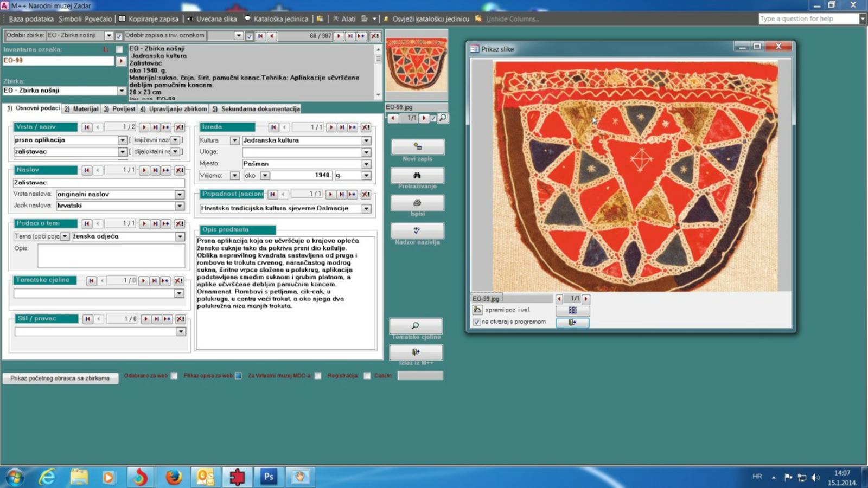Close Prikaz slike with its exit door button
This screenshot has height=488, width=868.
coord(572,322)
